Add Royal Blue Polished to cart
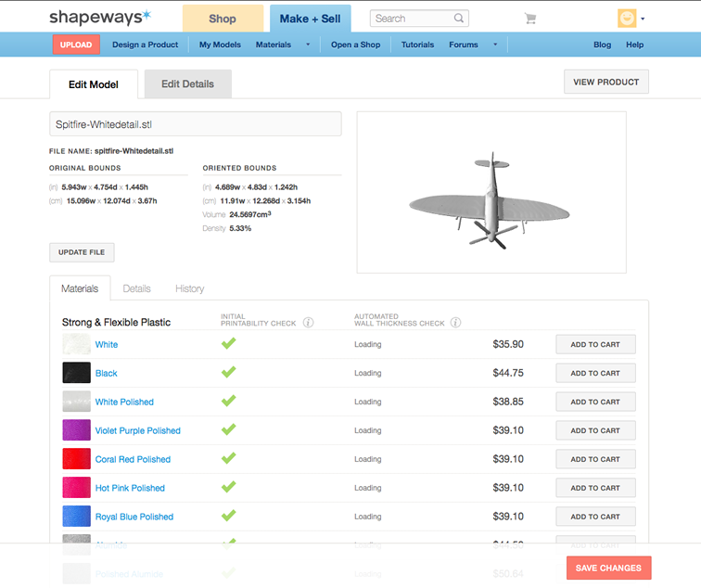This screenshot has height=588, width=701. coord(595,516)
